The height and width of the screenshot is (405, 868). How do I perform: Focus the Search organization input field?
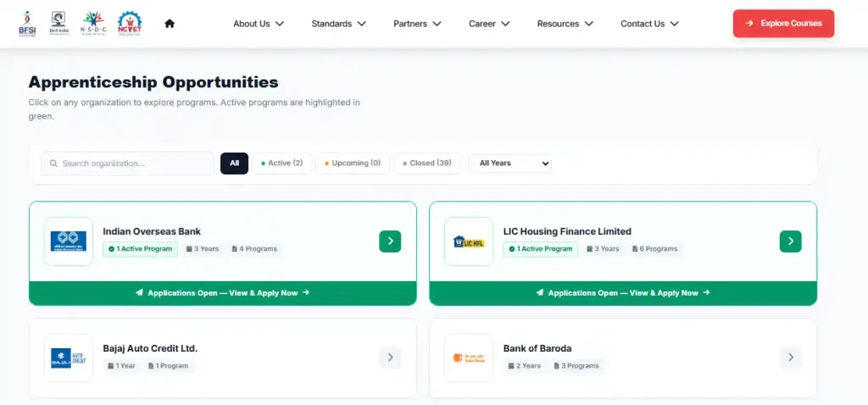tap(127, 164)
